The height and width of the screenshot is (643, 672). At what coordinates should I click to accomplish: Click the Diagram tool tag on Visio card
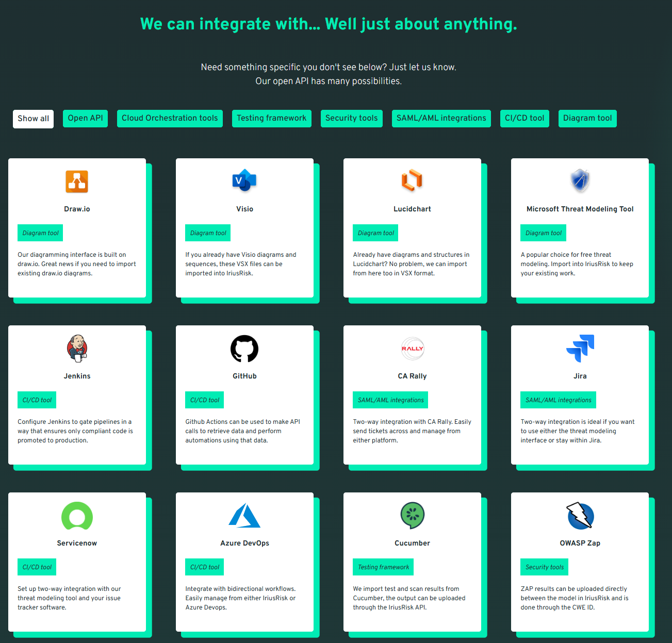point(208,233)
